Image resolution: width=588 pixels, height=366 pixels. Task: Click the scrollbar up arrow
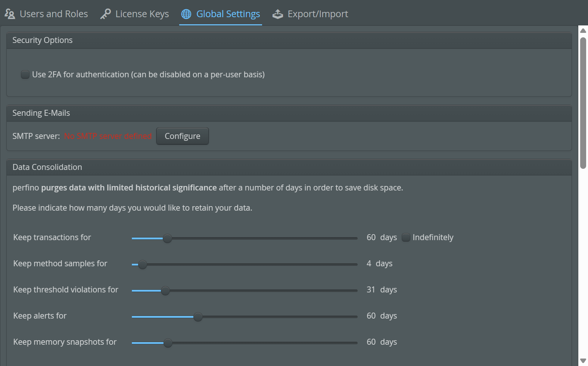[583, 31]
